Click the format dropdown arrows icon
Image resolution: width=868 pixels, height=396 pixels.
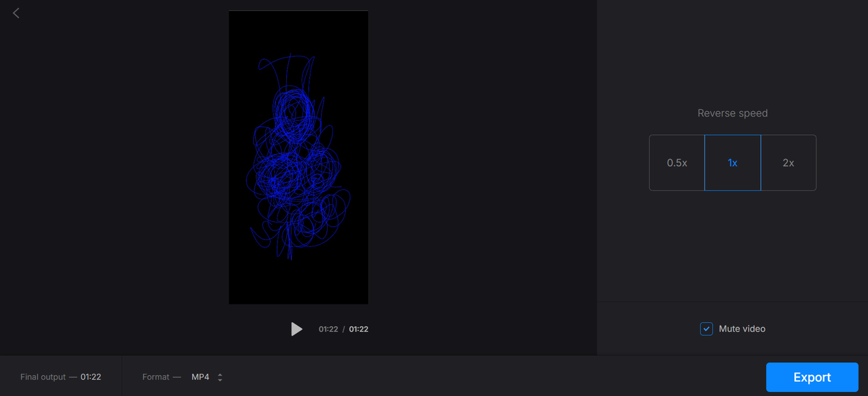[x=220, y=377]
